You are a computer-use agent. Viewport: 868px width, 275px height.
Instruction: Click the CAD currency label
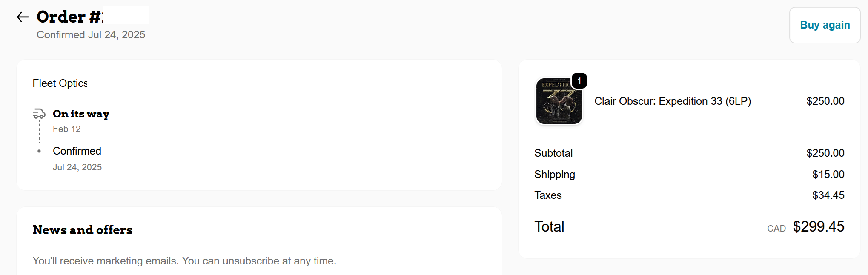point(776,229)
